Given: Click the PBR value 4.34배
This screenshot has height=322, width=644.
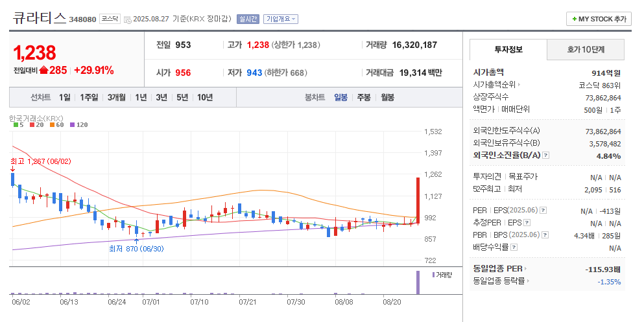Looking at the screenshot, I should tap(585, 236).
